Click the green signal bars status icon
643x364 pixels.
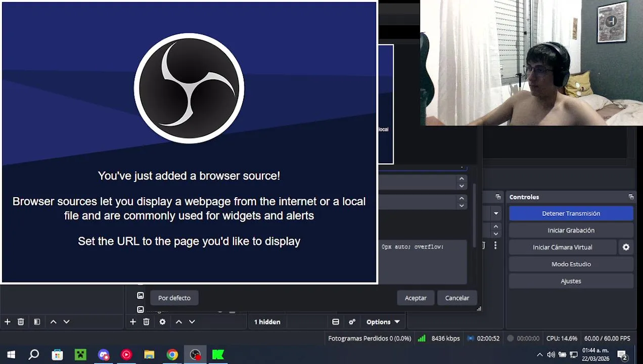click(422, 338)
